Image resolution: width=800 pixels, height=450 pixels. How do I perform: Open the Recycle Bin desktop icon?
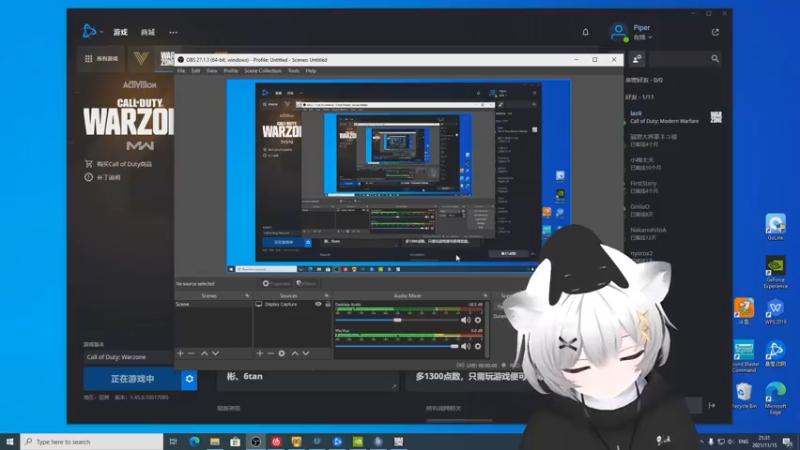pos(744,396)
